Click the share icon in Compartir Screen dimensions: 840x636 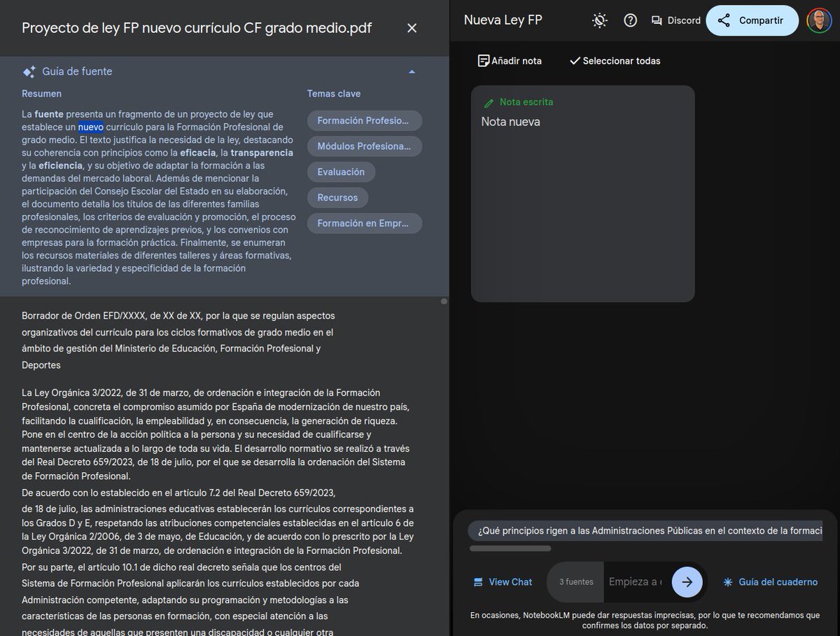724,20
